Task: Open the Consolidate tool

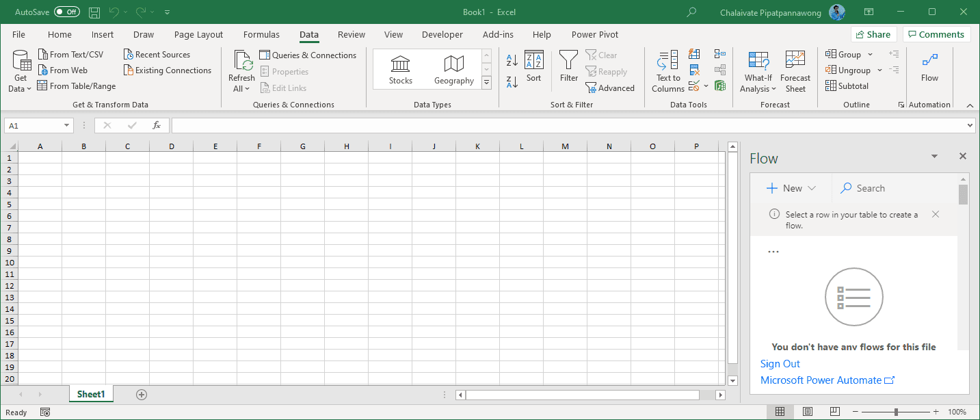Action: tap(719, 53)
